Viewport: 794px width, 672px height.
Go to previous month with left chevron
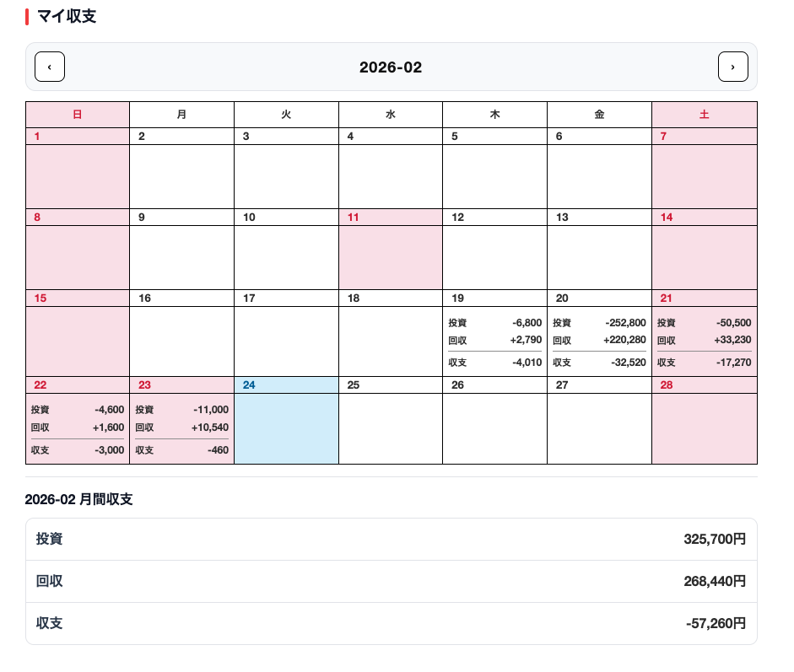click(x=50, y=67)
